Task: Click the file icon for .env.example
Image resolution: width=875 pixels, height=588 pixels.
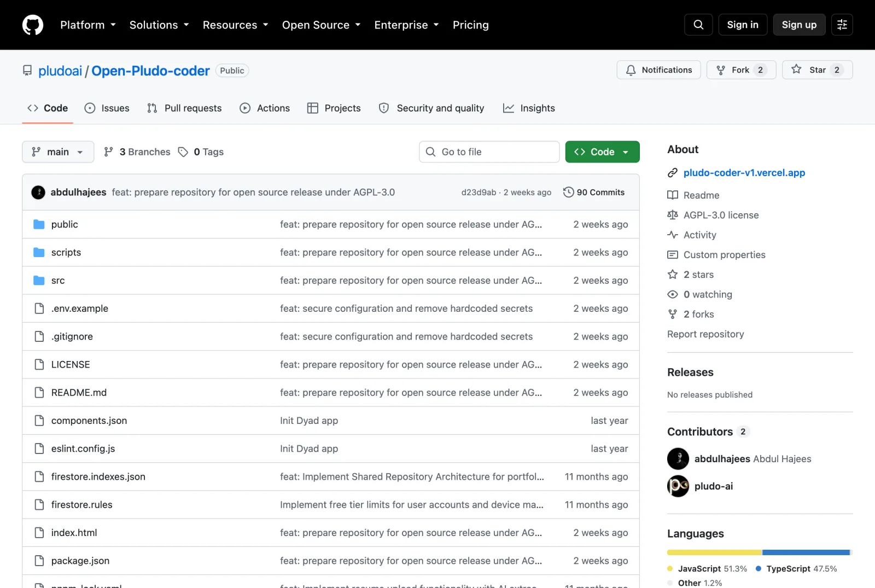Action: click(x=39, y=308)
